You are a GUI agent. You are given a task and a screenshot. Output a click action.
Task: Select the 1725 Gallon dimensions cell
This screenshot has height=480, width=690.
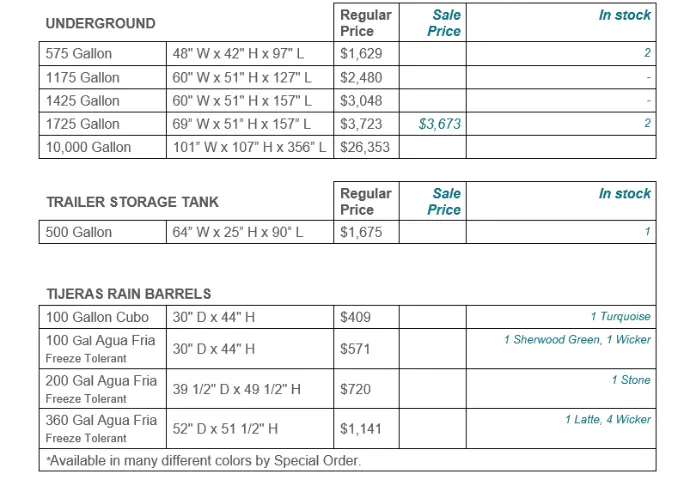tap(250, 124)
